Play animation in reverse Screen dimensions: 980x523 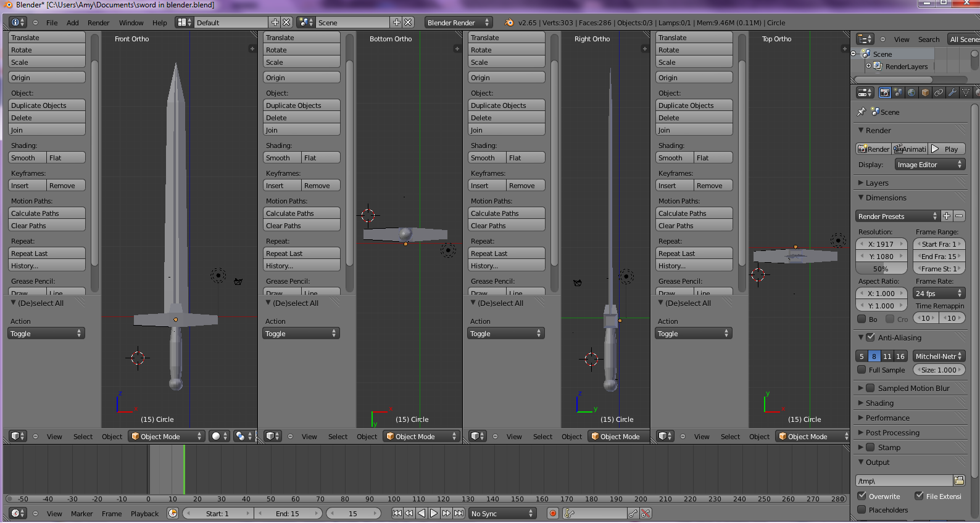(421, 513)
